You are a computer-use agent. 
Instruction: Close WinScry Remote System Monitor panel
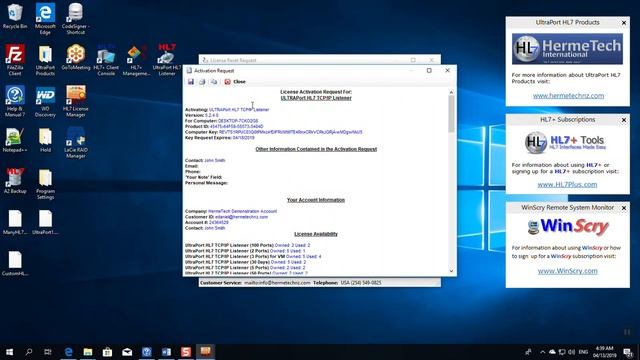pyautogui.click(x=624, y=208)
